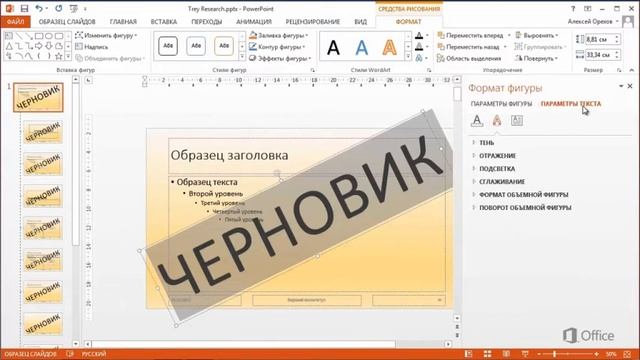
Task: Open the Эффекты фигуры dropdown
Action: (280, 58)
